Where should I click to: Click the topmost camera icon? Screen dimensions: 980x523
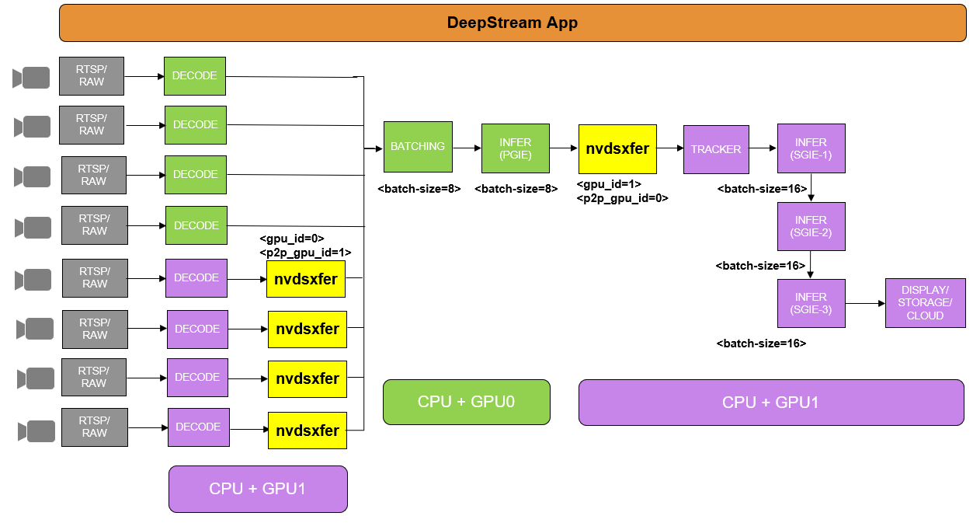(x=32, y=78)
